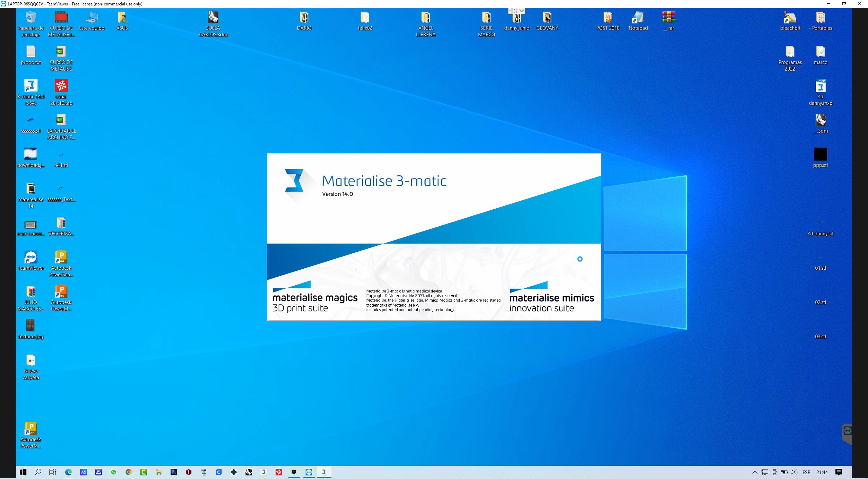Open the ppp.stl file on the desktop
868x479 pixels.
pyautogui.click(x=820, y=154)
